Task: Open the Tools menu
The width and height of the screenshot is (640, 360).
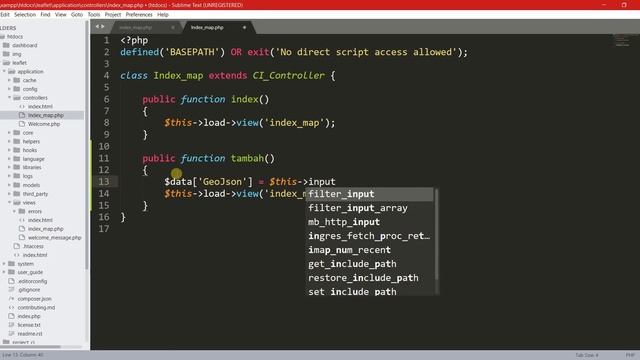Action: tap(94, 14)
